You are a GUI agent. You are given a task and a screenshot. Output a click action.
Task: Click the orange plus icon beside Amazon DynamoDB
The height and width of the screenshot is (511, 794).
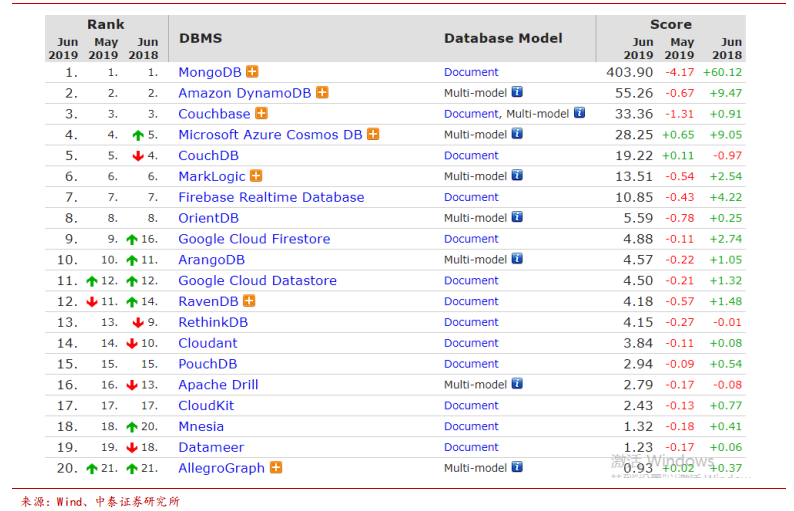(322, 92)
